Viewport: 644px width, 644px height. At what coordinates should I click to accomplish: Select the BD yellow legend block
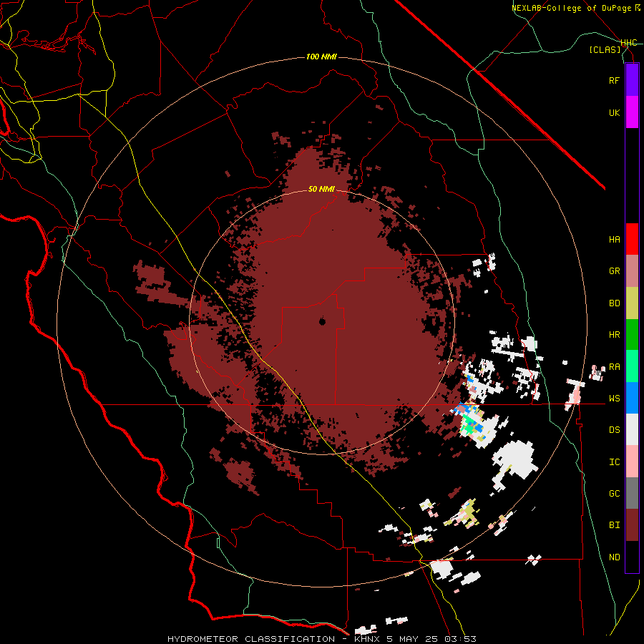[x=632, y=303]
